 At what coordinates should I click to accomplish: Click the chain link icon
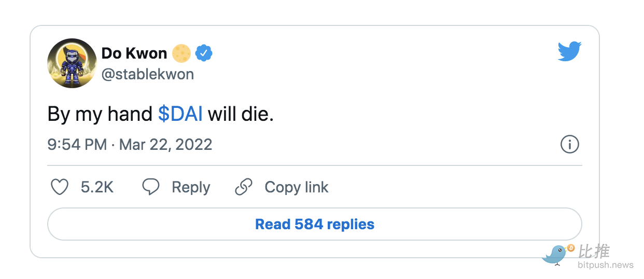click(x=244, y=187)
